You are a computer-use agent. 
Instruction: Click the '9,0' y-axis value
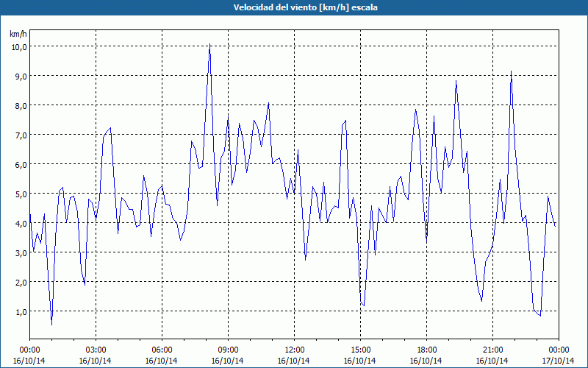click(21, 77)
